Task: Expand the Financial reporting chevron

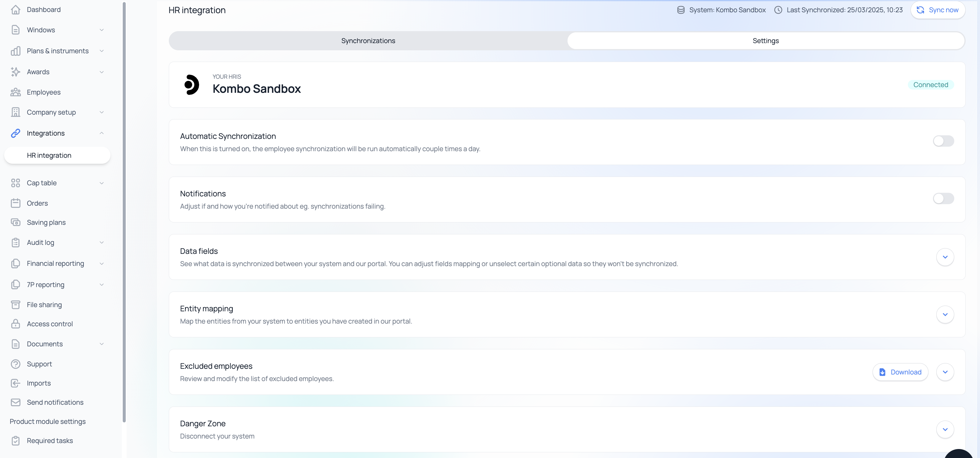Action: [101, 263]
